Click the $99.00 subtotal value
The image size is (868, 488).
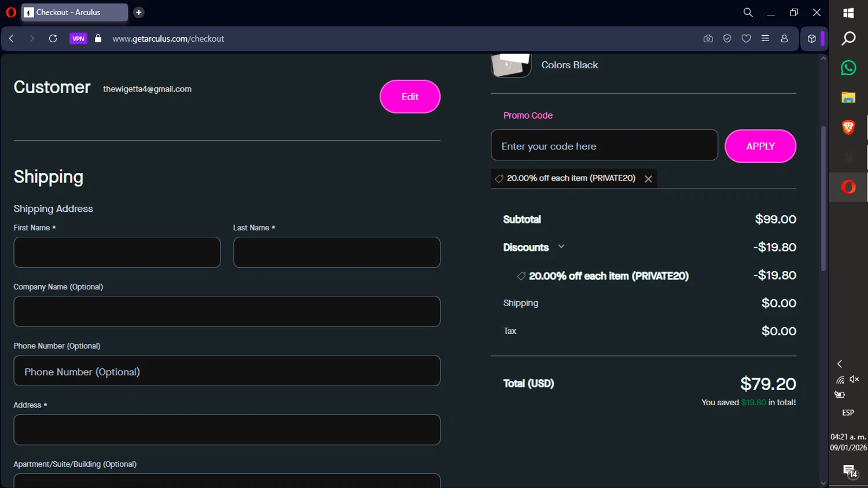click(775, 219)
